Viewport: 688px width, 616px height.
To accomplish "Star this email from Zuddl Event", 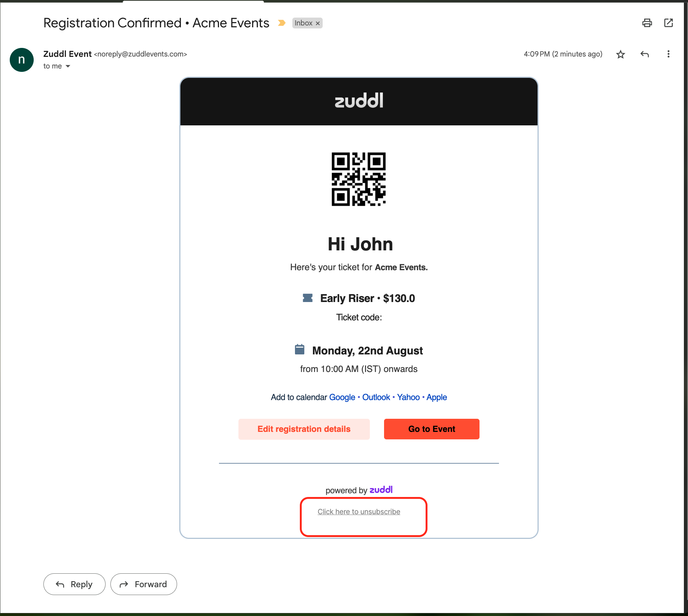I will 621,54.
